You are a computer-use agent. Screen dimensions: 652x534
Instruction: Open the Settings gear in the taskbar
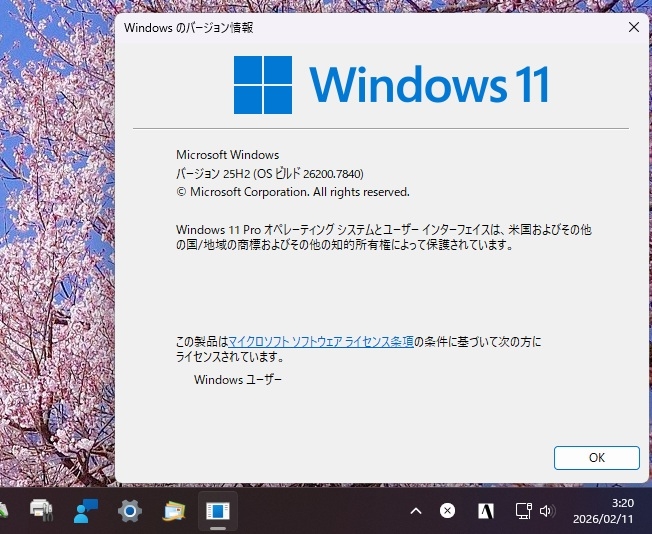(130, 510)
